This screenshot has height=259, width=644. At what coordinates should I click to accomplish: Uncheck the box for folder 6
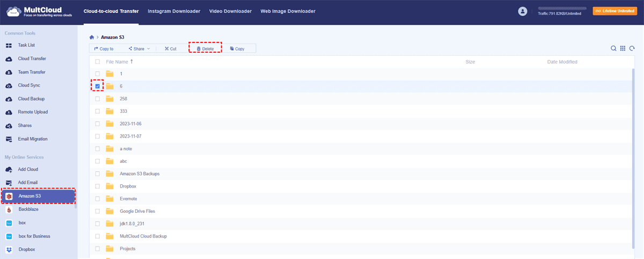point(98,86)
